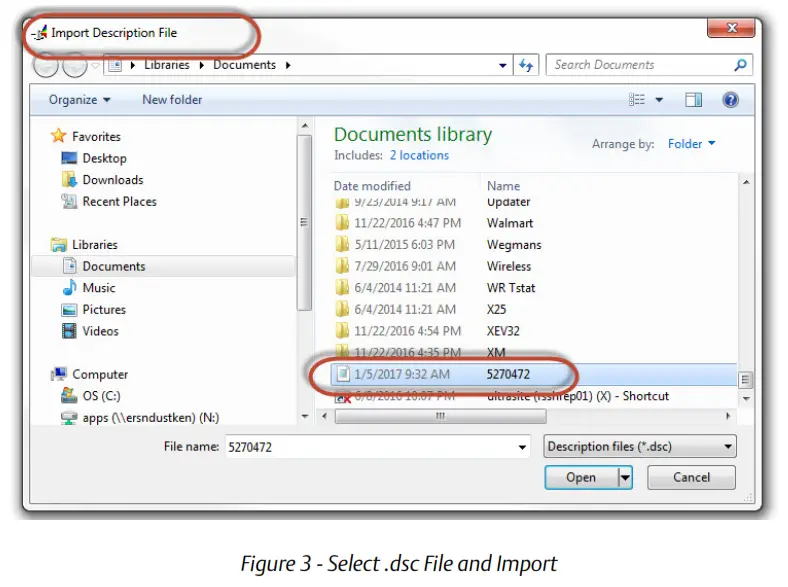Click the WR Tstat folder icon
Viewport: 788px width, 587px height.
[342, 287]
